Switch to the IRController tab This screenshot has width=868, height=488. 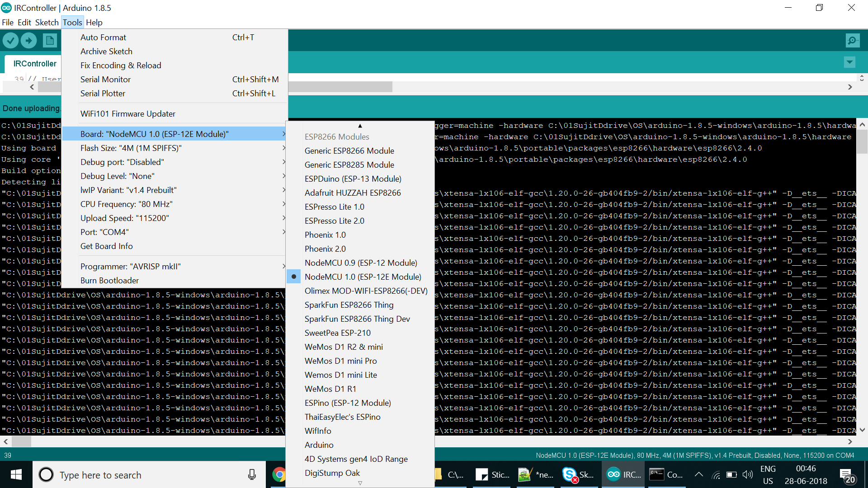click(34, 63)
